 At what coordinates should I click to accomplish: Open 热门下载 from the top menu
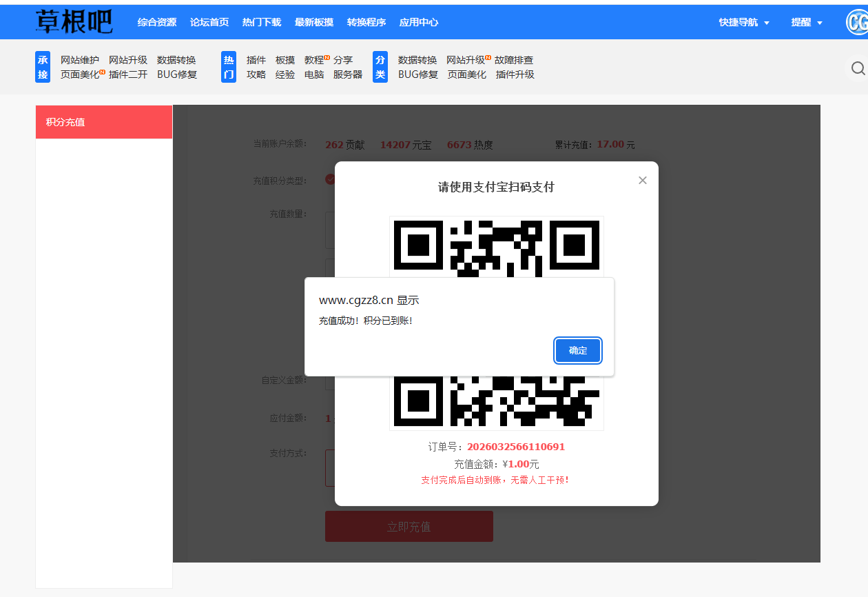point(262,22)
